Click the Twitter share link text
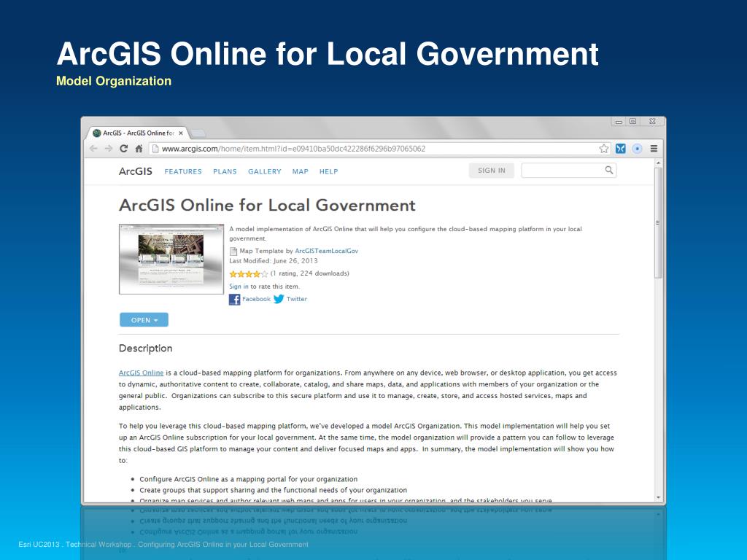 (x=297, y=299)
